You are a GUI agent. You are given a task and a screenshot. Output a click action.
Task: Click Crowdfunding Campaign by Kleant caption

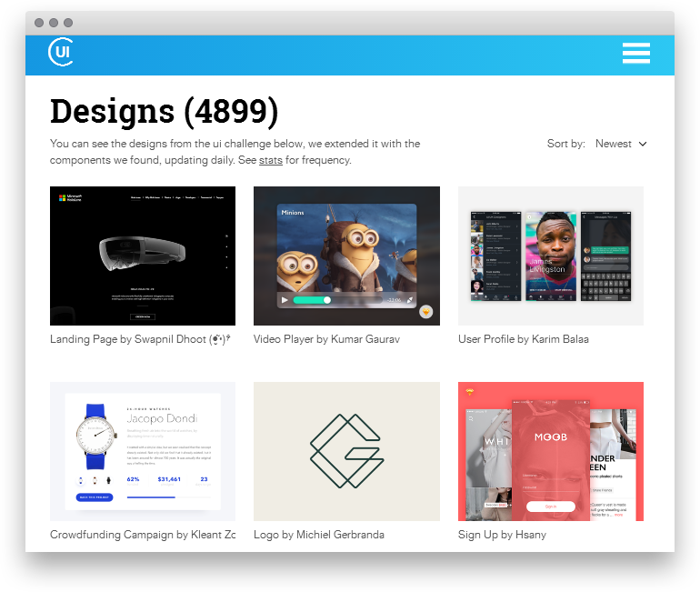(x=143, y=535)
